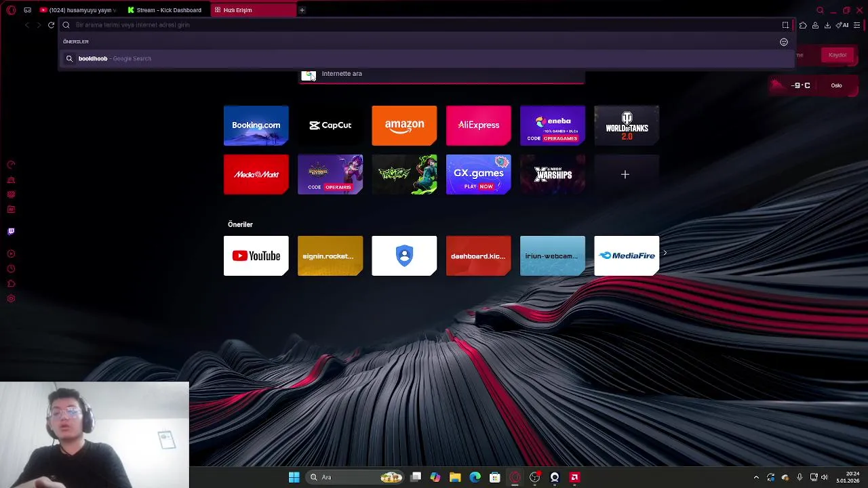868x488 pixels.
Task: Choose the booldhoob Google Search suggestion
Action: pos(426,58)
